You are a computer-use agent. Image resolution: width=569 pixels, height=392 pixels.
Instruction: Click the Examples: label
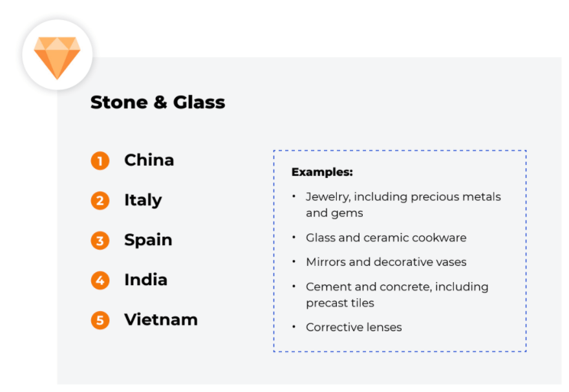coord(322,172)
